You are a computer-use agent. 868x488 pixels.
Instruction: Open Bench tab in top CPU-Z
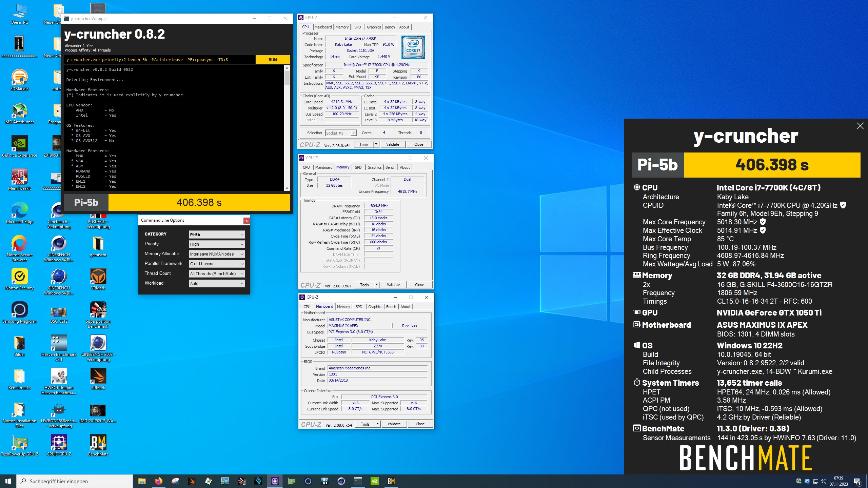click(x=390, y=27)
